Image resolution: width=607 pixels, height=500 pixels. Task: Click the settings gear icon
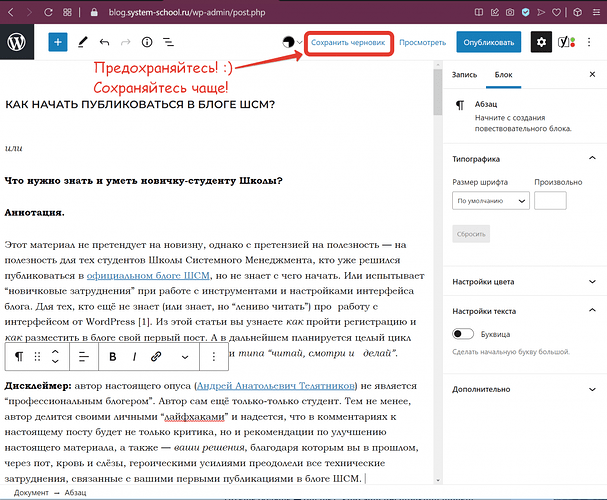(541, 42)
